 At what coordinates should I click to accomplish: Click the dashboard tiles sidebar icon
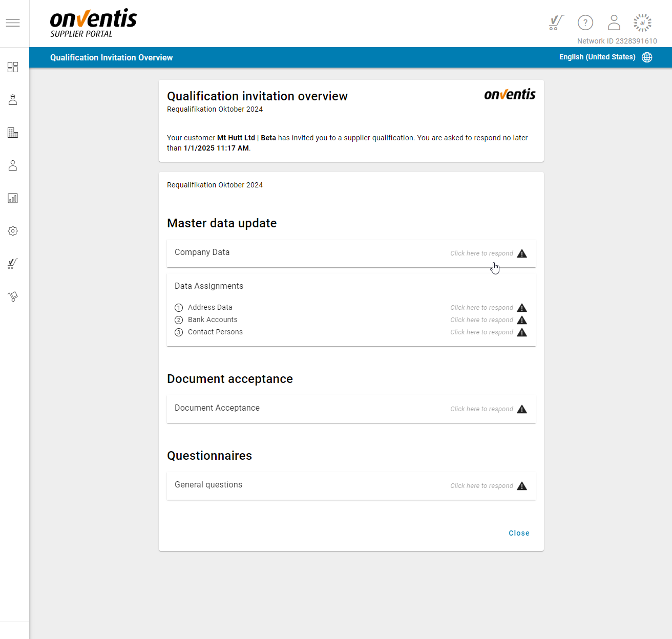[13, 67]
